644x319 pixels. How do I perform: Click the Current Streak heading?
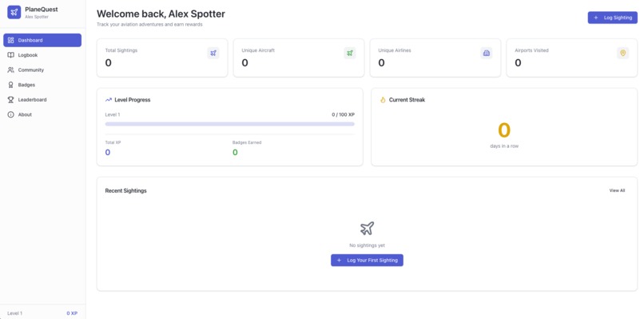(407, 99)
